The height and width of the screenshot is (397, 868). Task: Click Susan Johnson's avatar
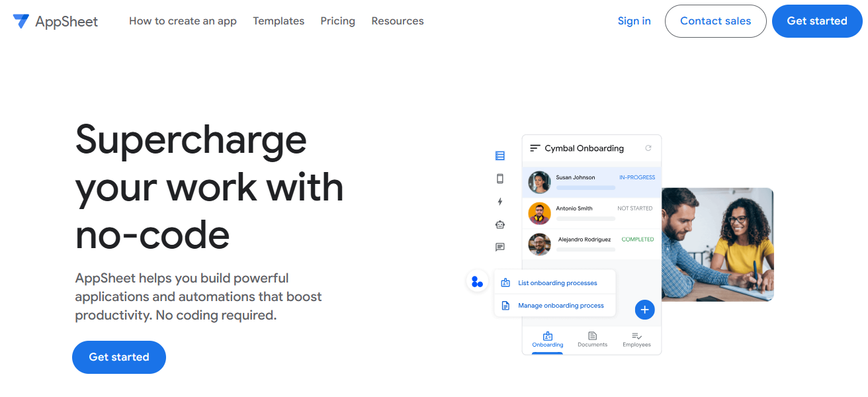tap(540, 182)
